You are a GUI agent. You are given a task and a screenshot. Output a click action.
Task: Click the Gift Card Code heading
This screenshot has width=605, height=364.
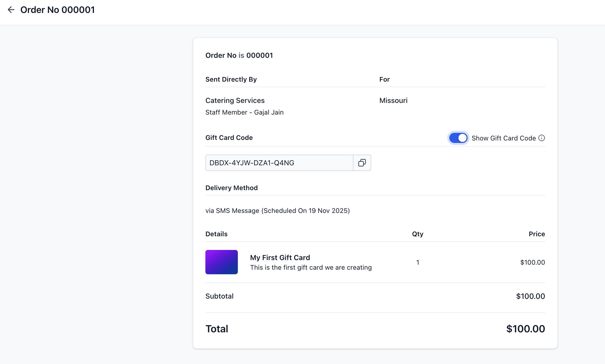(229, 138)
